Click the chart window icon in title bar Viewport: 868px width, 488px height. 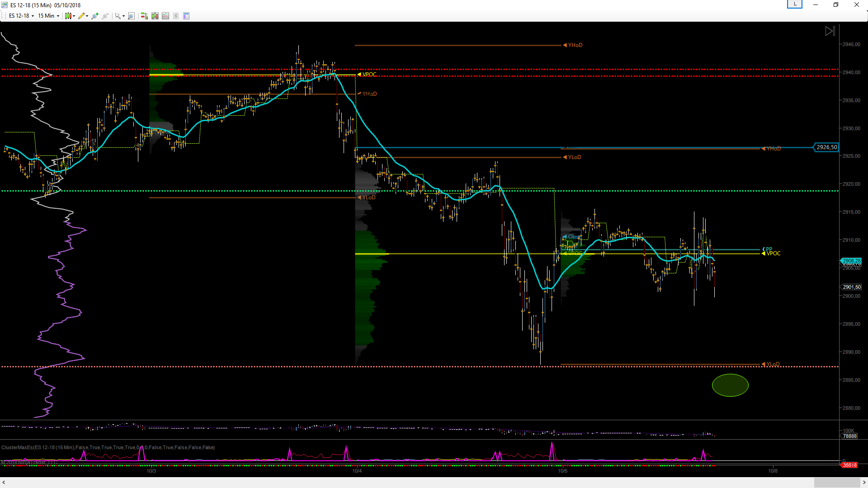(5, 5)
